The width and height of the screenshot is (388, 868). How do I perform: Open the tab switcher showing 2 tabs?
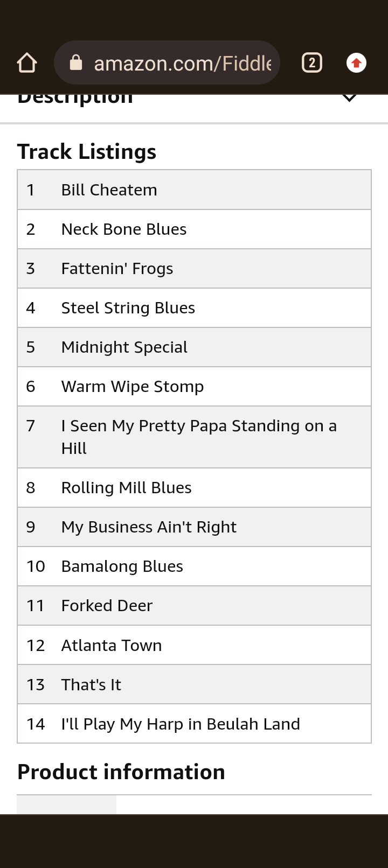point(312,63)
